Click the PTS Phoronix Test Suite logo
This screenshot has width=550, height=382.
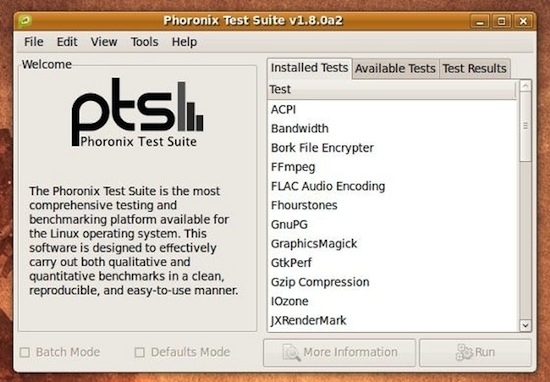[x=137, y=113]
